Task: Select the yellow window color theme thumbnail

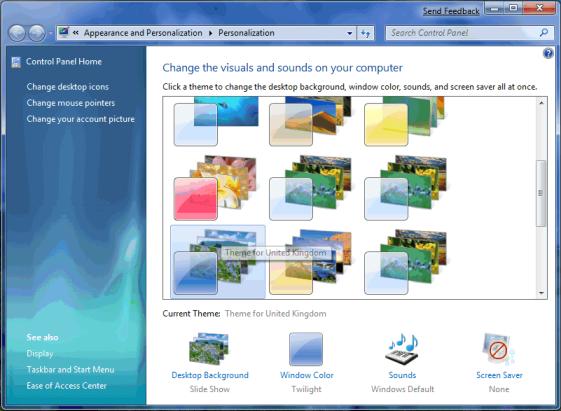Action: click(405, 121)
